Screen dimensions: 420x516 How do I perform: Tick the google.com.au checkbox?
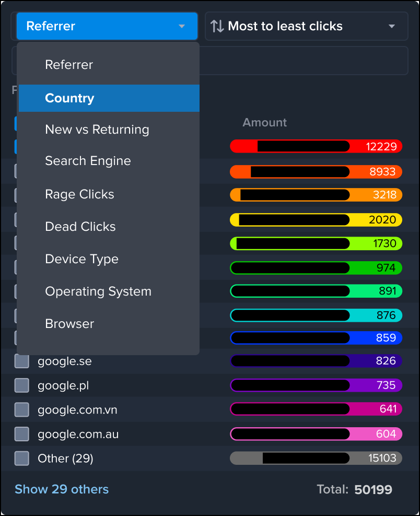point(22,434)
